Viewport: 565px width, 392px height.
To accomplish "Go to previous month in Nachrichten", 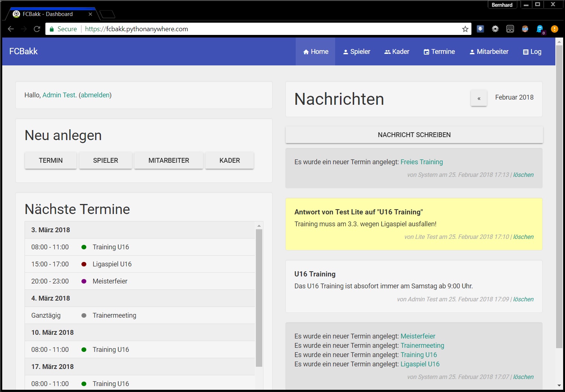I will click(x=479, y=98).
